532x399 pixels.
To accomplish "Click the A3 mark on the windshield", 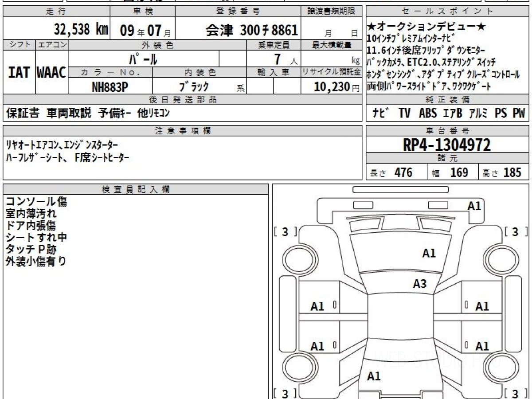I will click(420, 284).
